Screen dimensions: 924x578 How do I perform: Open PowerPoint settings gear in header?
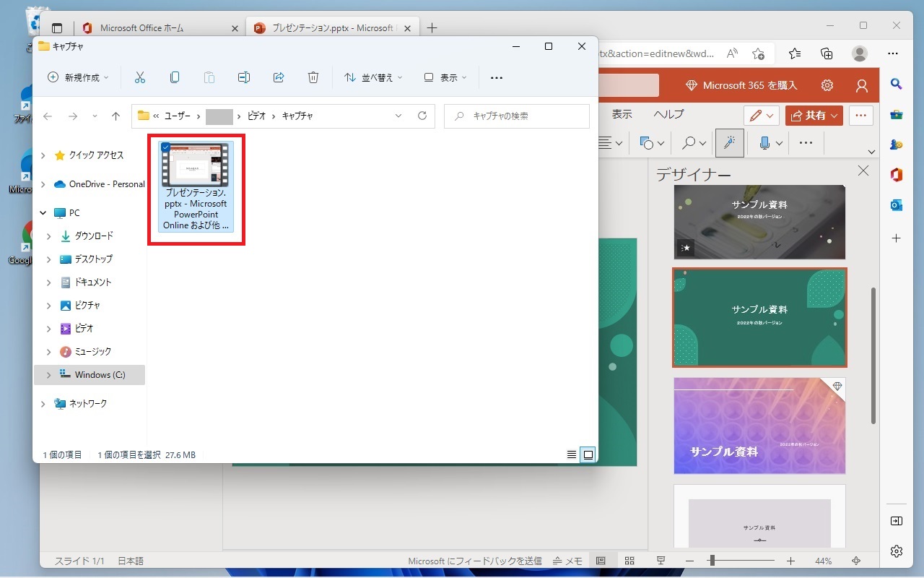(x=827, y=85)
